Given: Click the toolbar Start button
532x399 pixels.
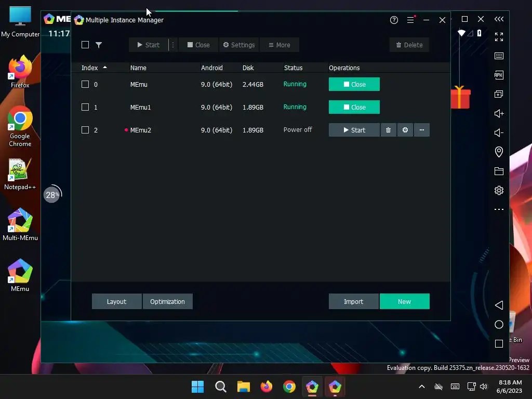Looking at the screenshot, I should [x=148, y=45].
